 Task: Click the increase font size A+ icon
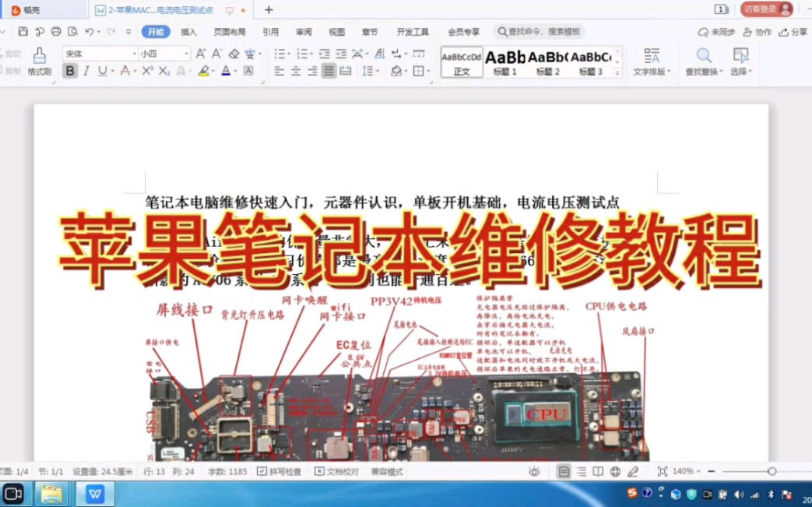click(201, 54)
